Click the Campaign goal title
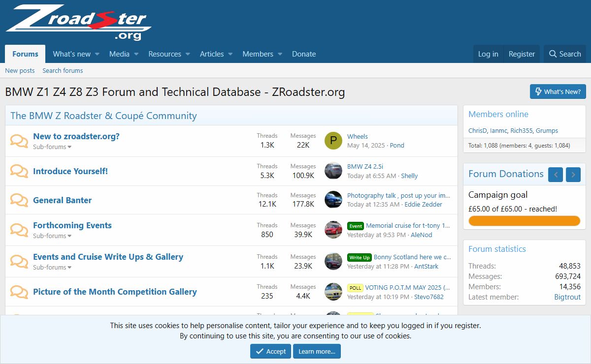This screenshot has width=591, height=364. (x=498, y=195)
